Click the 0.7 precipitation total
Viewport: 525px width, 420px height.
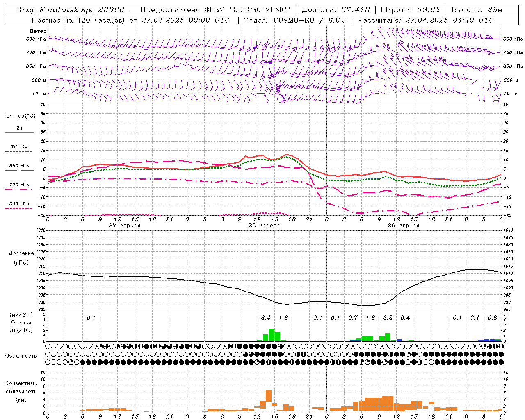[x=353, y=317]
